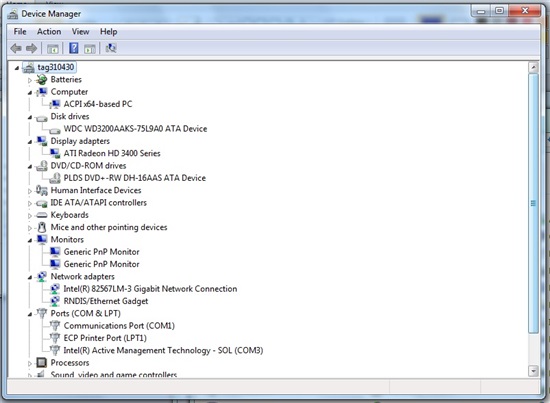Open the Action menu

tap(49, 32)
